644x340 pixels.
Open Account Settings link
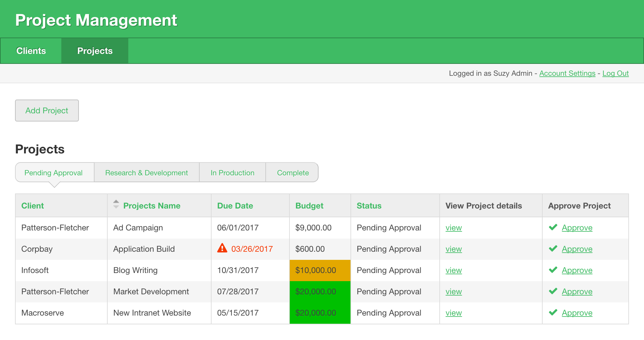click(x=567, y=73)
